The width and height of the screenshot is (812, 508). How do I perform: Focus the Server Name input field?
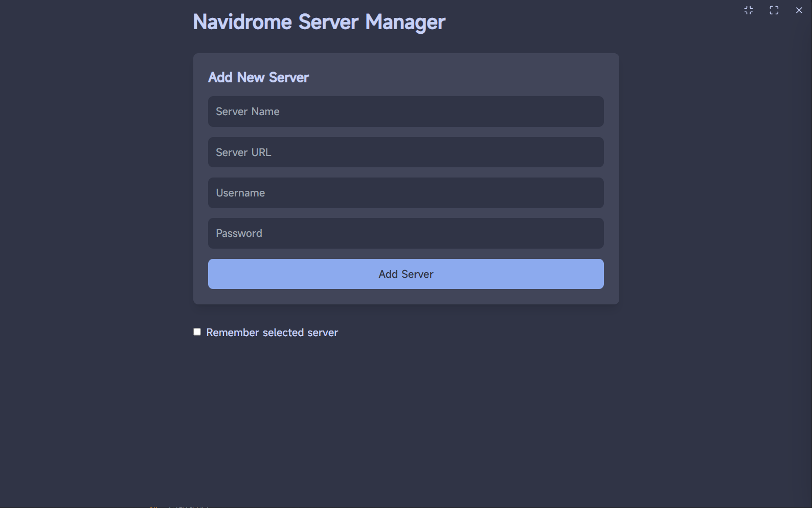tap(405, 112)
